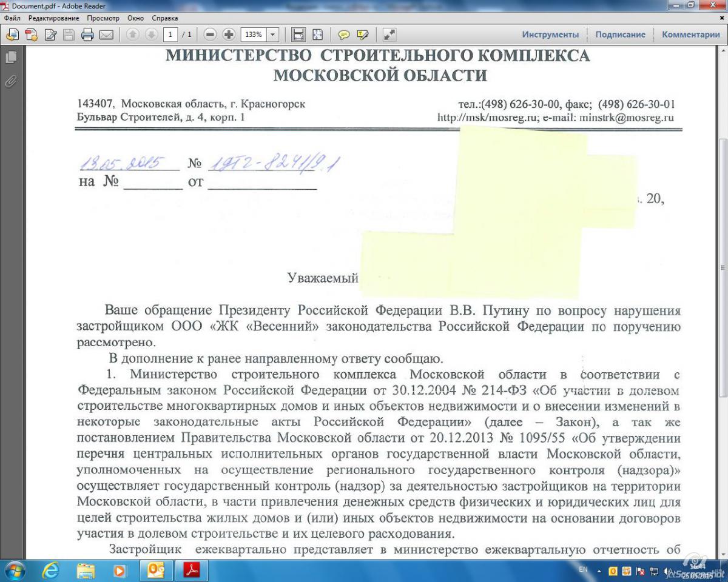Toggle fit-to-window-width scrolling mode
Viewport: 728px width, 582px height.
(298, 35)
